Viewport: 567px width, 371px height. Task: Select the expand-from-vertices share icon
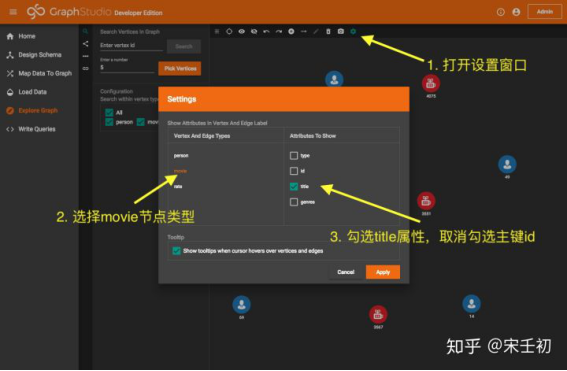click(85, 44)
